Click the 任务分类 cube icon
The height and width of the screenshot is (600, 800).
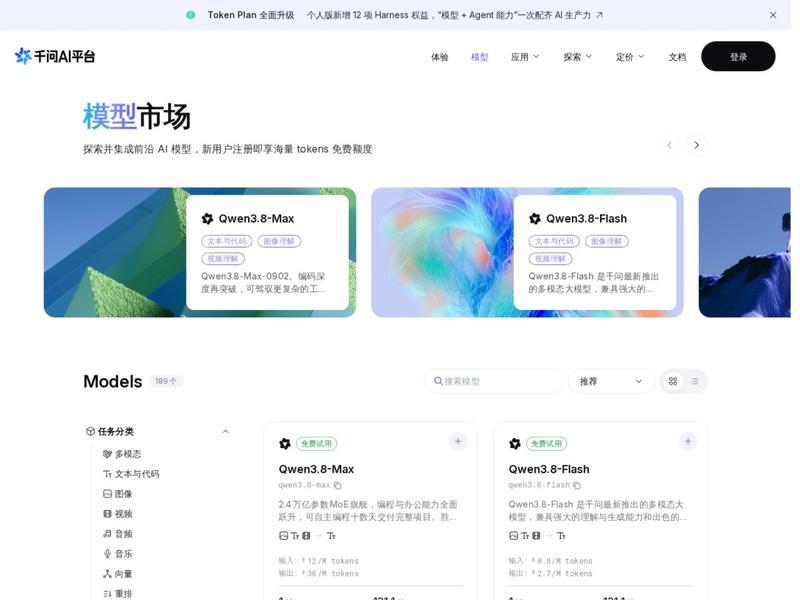point(90,432)
